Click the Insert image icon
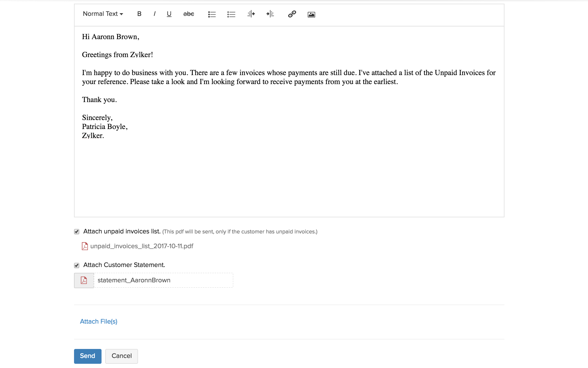This screenshot has height=368, width=588. (311, 15)
